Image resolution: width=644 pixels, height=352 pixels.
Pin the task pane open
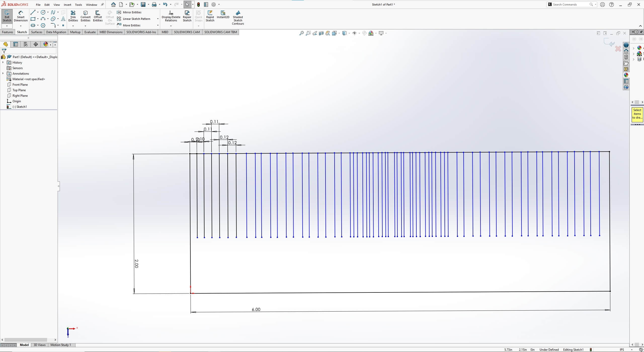pos(641,32)
